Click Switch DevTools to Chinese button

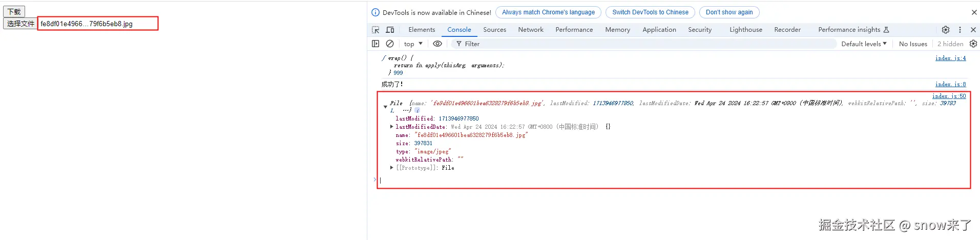[650, 12]
